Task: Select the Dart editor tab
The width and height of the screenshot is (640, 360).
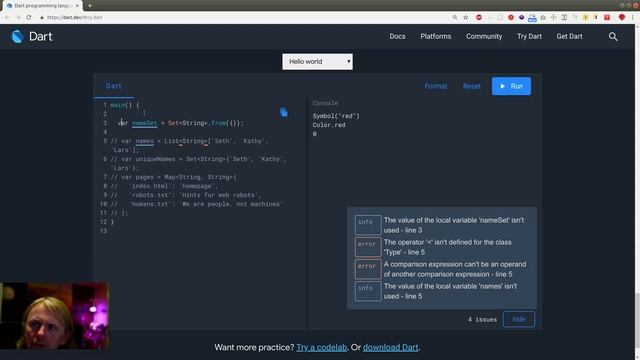Action: tap(113, 86)
